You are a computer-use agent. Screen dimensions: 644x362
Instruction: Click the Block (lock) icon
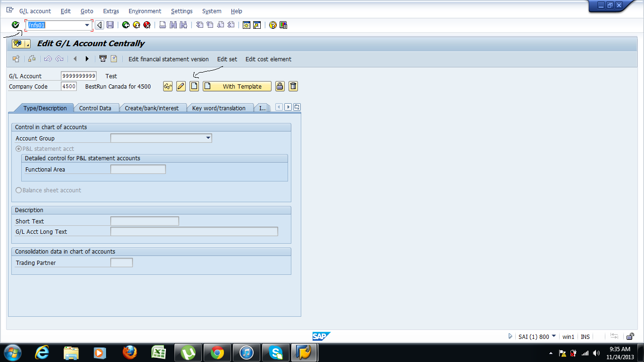(x=280, y=86)
